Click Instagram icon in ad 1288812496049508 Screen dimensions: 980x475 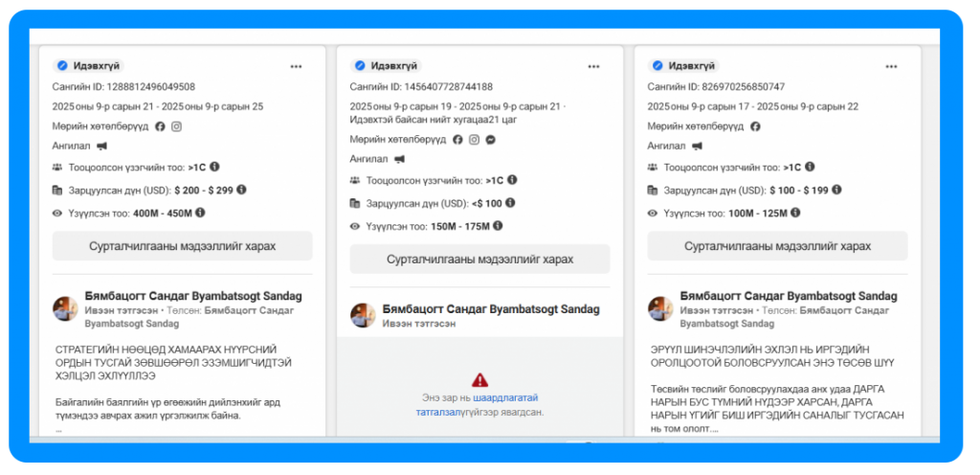click(x=176, y=126)
